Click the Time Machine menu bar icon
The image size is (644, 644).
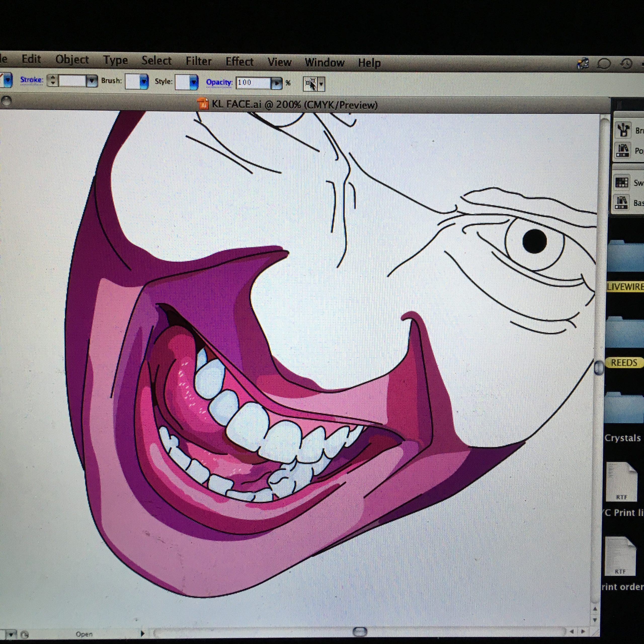(x=627, y=64)
